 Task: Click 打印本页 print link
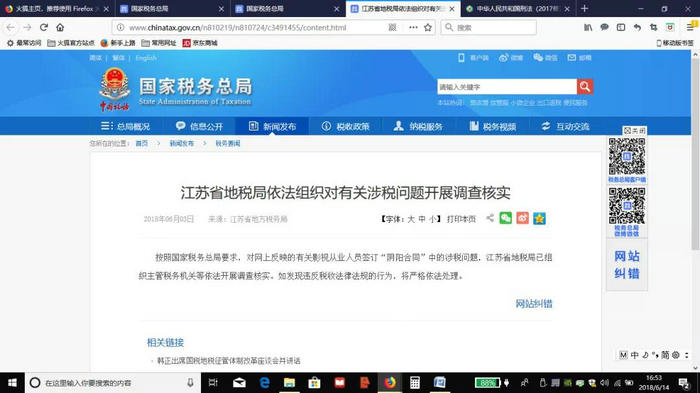tap(461, 219)
